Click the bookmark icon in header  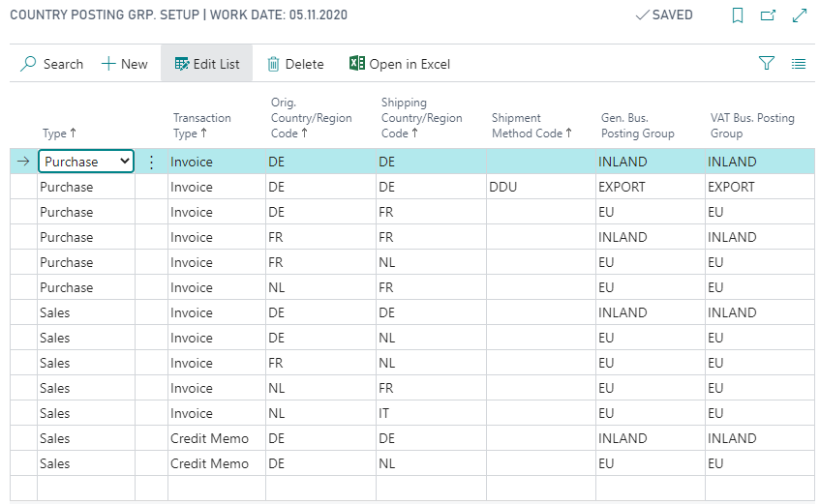click(738, 15)
